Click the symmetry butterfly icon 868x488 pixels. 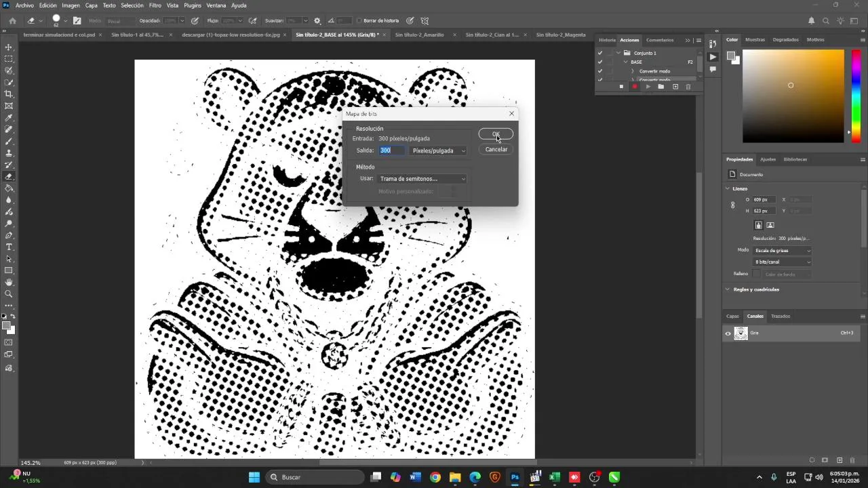coord(425,21)
